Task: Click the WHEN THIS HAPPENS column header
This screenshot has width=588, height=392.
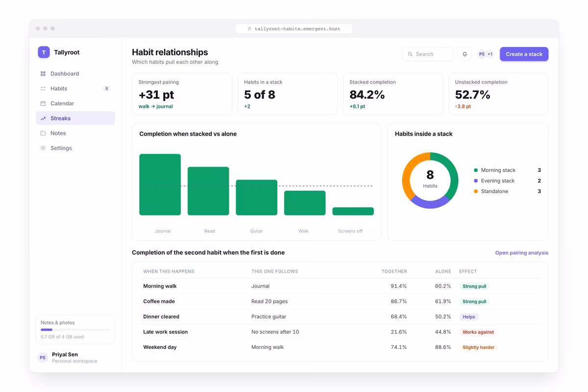Action: point(169,271)
